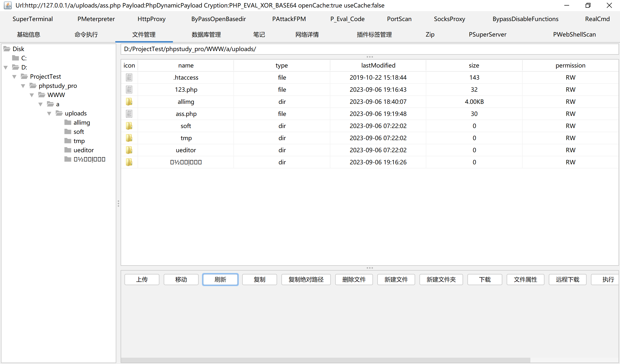Click the 复制绝对路径 button
The width and height of the screenshot is (620, 364).
pyautogui.click(x=306, y=279)
